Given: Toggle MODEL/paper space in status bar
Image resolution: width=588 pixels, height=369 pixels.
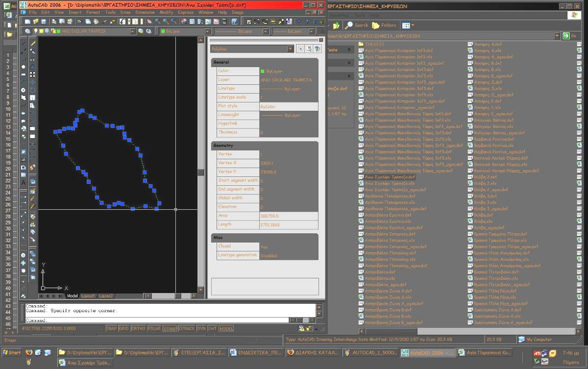Looking at the screenshot, I should [226, 329].
